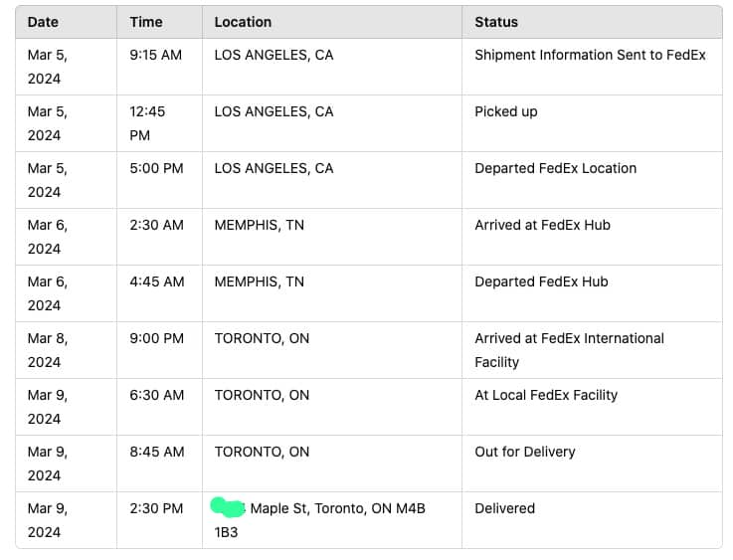Viewport: 733px width, 560px height.
Task: Click the 'Shipment Information Sent to FedEx' status
Action: pos(590,56)
